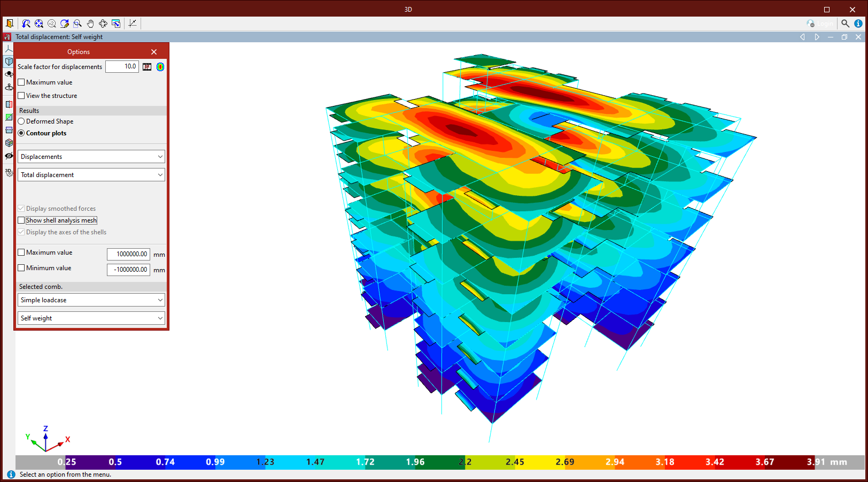This screenshot has height=482, width=868.
Task: Open the Total displacement dropdown
Action: pos(91,175)
